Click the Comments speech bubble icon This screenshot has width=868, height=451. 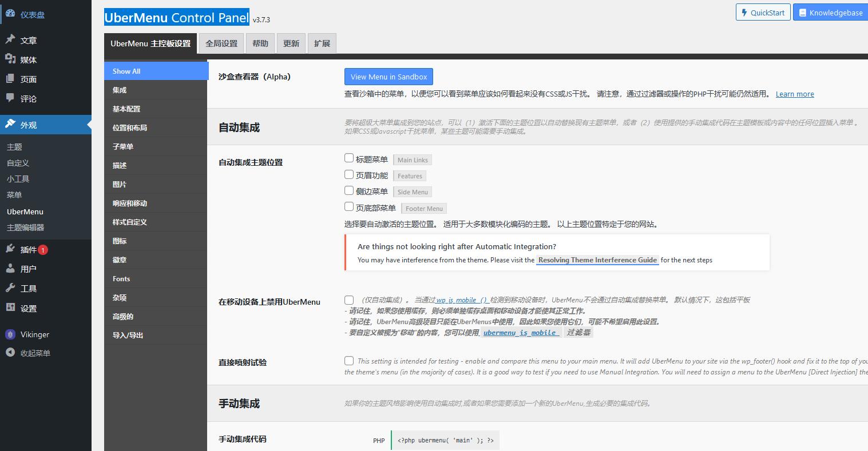(10, 98)
